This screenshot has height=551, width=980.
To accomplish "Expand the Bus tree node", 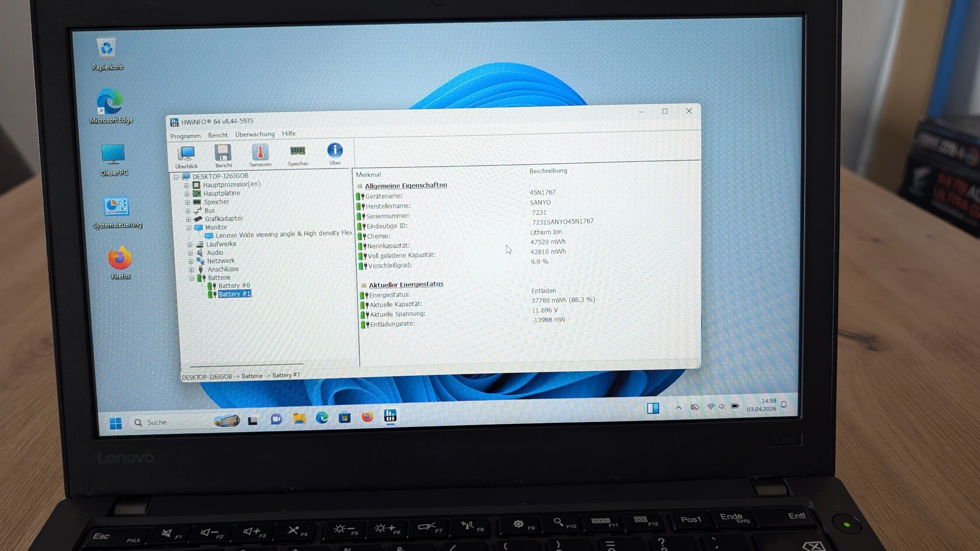I will (188, 211).
